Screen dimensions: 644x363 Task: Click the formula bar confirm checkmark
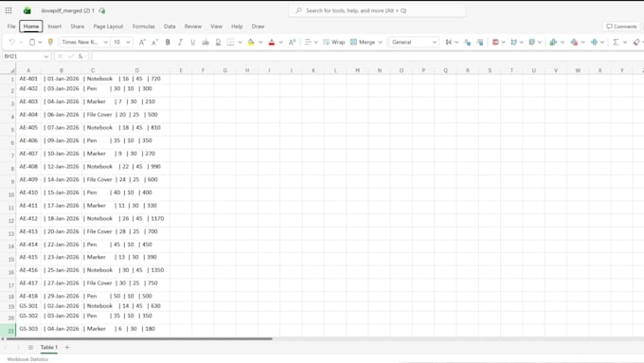coord(71,56)
